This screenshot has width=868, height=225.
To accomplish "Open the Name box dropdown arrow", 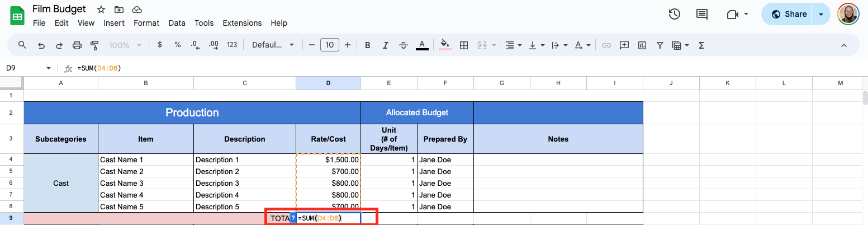I will (x=48, y=68).
